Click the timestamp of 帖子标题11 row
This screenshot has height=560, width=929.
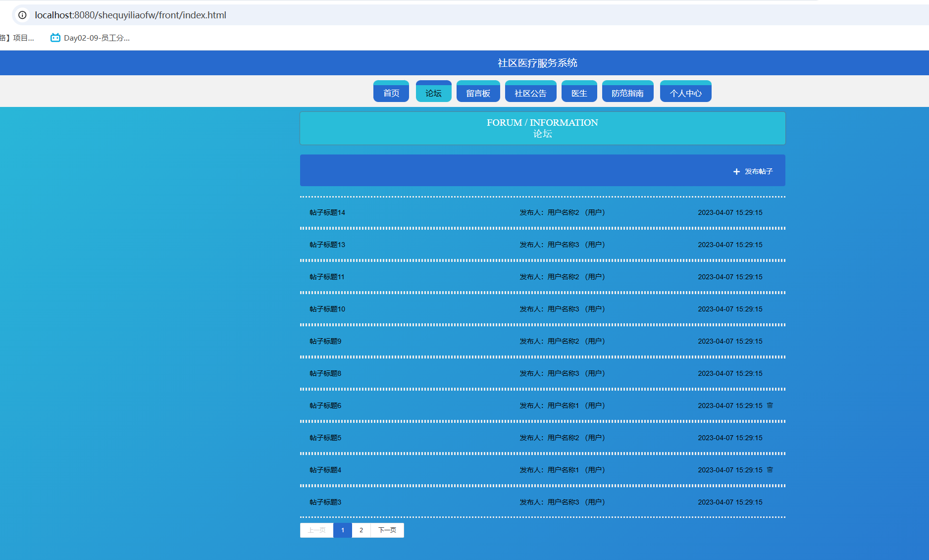click(x=730, y=277)
